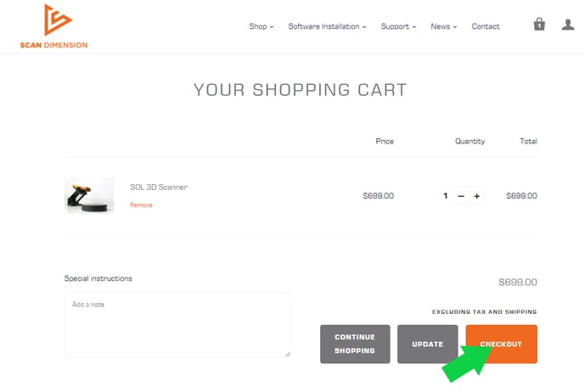Image resolution: width=584 pixels, height=392 pixels.
Task: Decrease quantity with the minus button
Action: tap(461, 196)
